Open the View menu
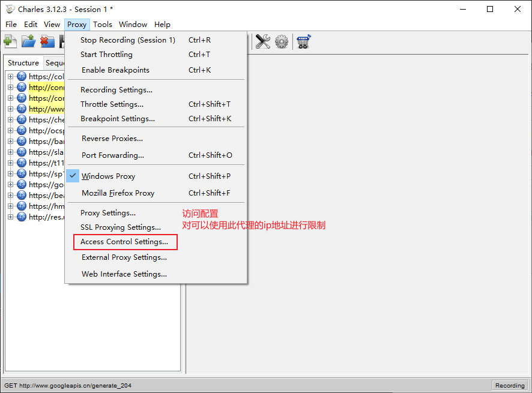This screenshot has height=393, width=532. pyautogui.click(x=52, y=25)
